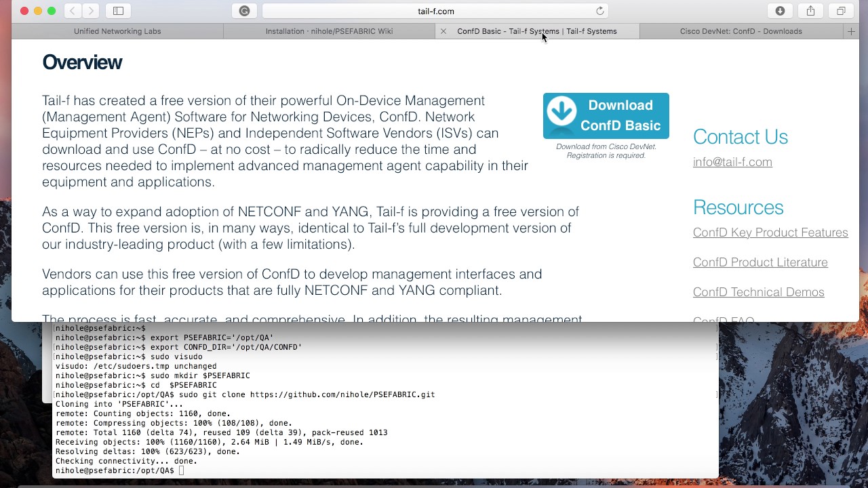
Task: Show all tabs overview icon
Action: pyautogui.click(x=841, y=11)
